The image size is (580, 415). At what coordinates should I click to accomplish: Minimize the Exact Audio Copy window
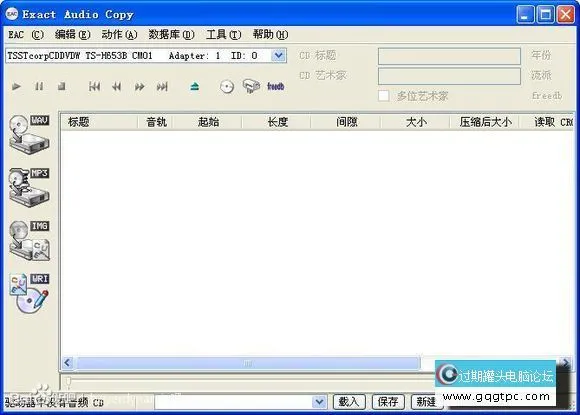525,14
